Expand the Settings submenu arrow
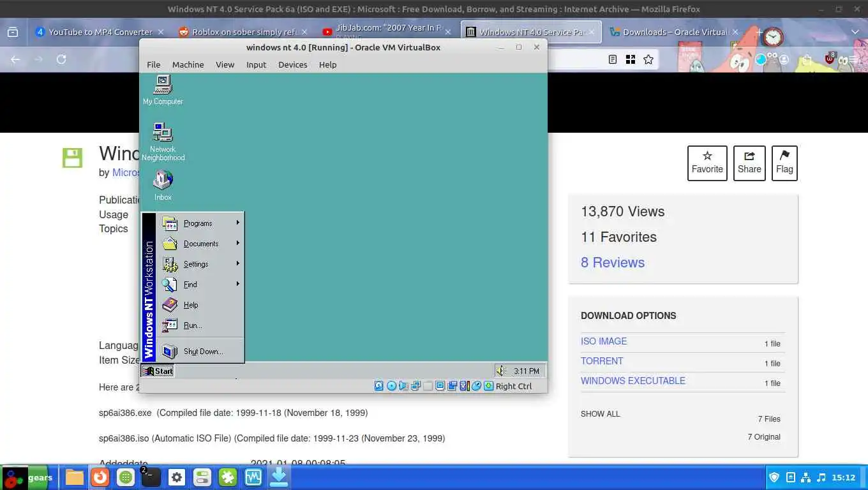Image resolution: width=868 pixels, height=490 pixels. [237, 264]
